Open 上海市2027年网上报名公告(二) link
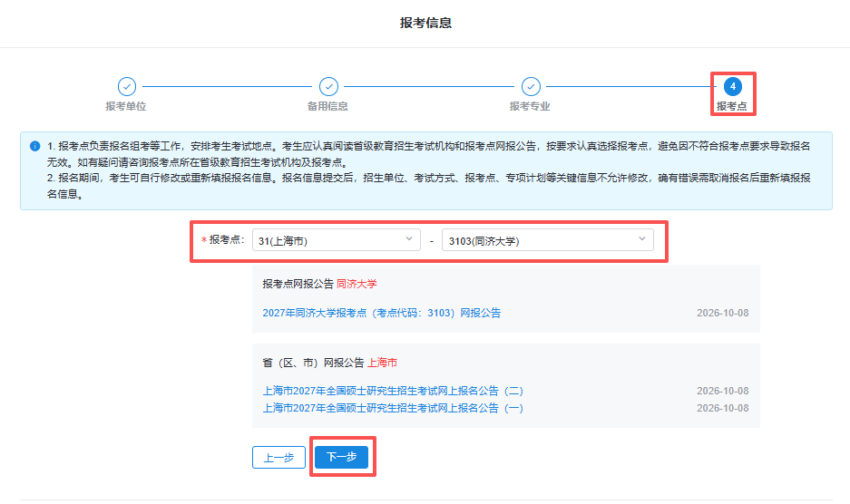Screen dimensions: 850x504 point(393,391)
